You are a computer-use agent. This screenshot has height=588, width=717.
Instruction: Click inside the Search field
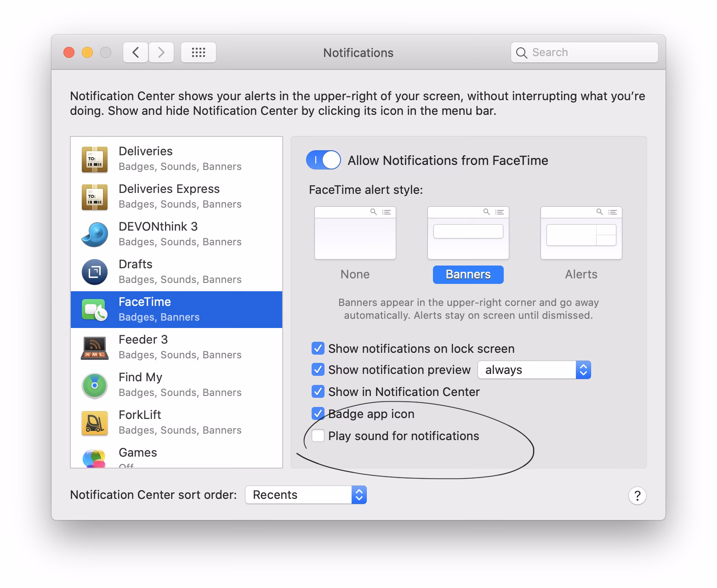584,52
